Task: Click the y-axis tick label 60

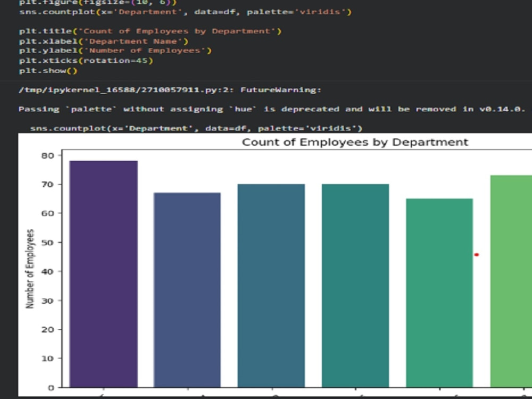Action: coord(47,213)
